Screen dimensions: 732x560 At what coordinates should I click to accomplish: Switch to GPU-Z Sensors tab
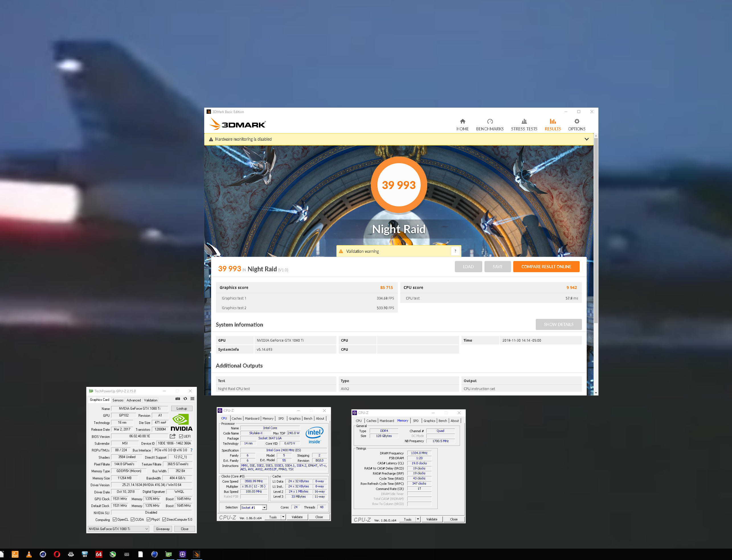click(x=118, y=400)
